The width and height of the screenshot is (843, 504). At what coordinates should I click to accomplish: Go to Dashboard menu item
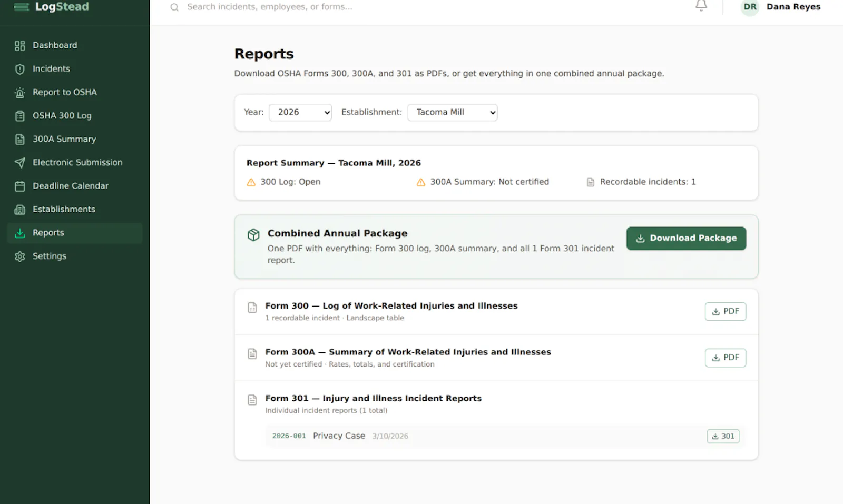[x=75, y=46]
